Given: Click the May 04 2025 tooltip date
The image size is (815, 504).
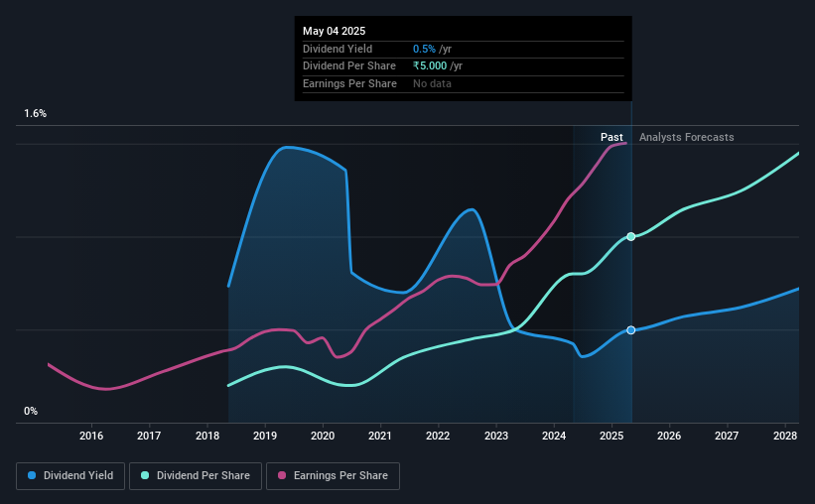Looking at the screenshot, I should 335,31.
